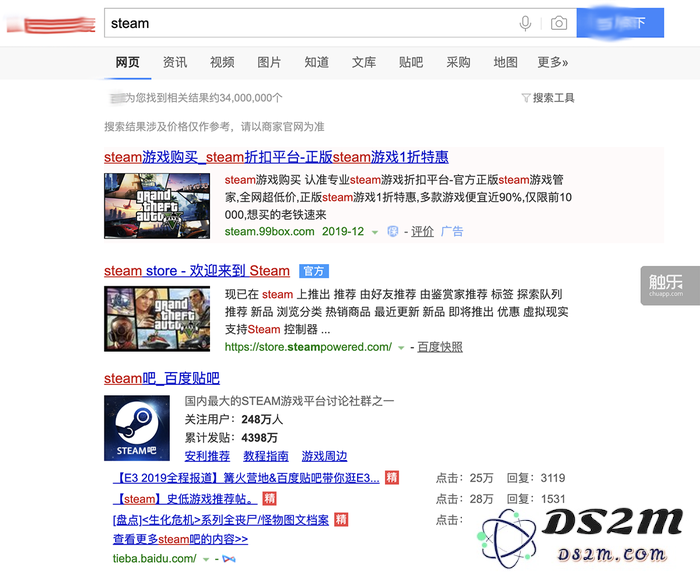Click 精 badge next to E3 post

(x=392, y=478)
